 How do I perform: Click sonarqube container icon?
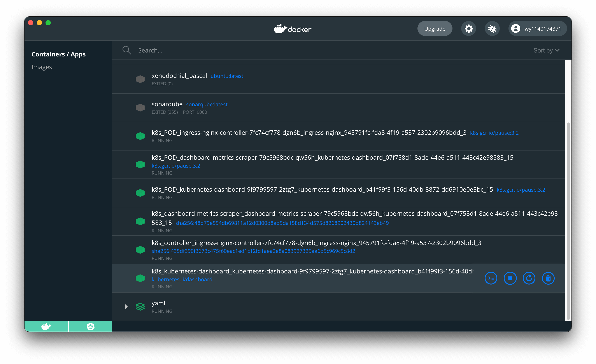pyautogui.click(x=140, y=108)
